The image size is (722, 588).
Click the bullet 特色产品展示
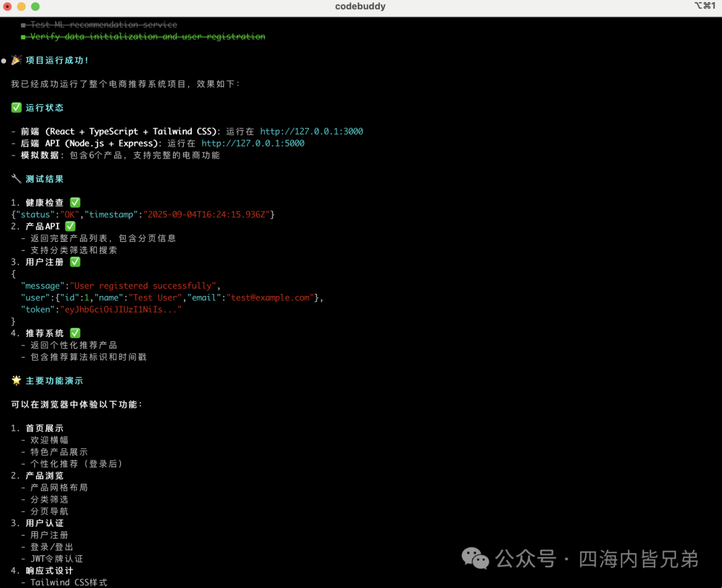pos(54,452)
